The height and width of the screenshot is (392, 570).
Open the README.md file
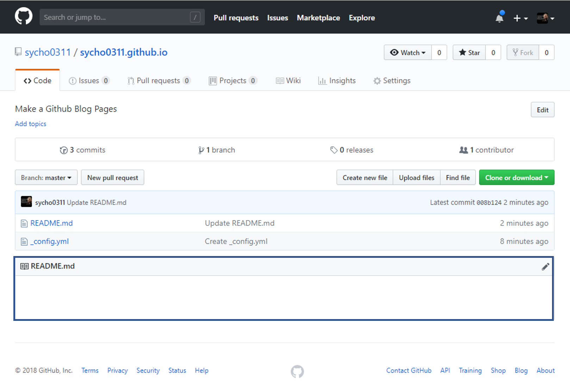[51, 223]
